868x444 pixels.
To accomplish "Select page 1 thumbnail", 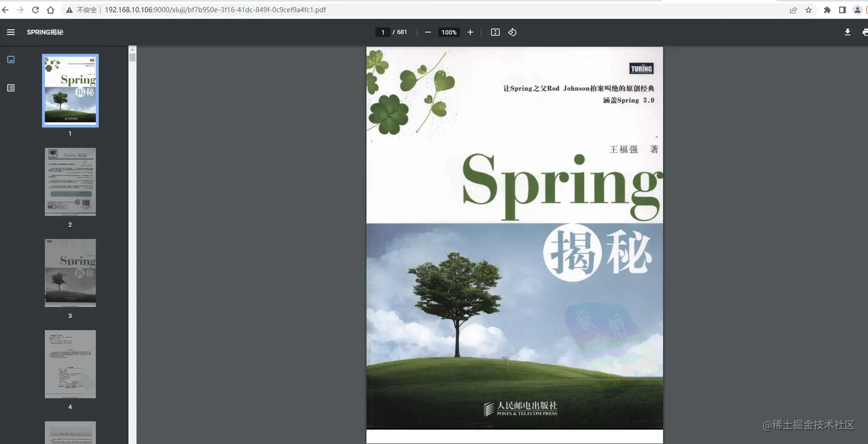I will [x=70, y=91].
